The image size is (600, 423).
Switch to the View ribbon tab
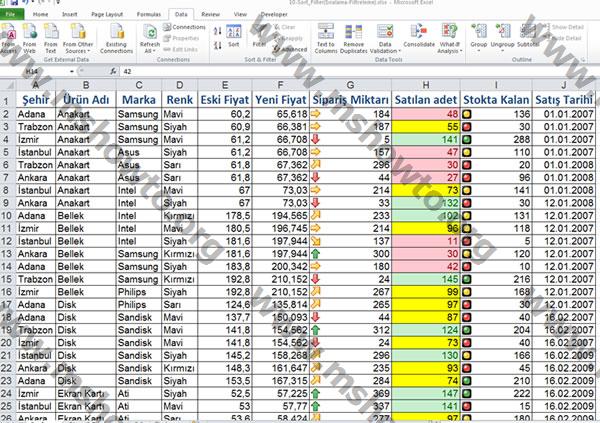(240, 14)
